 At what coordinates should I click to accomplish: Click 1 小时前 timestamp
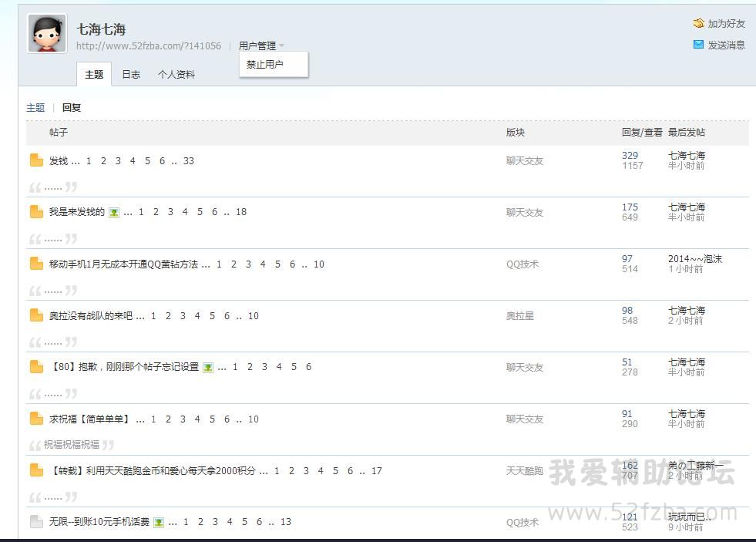tap(686, 269)
